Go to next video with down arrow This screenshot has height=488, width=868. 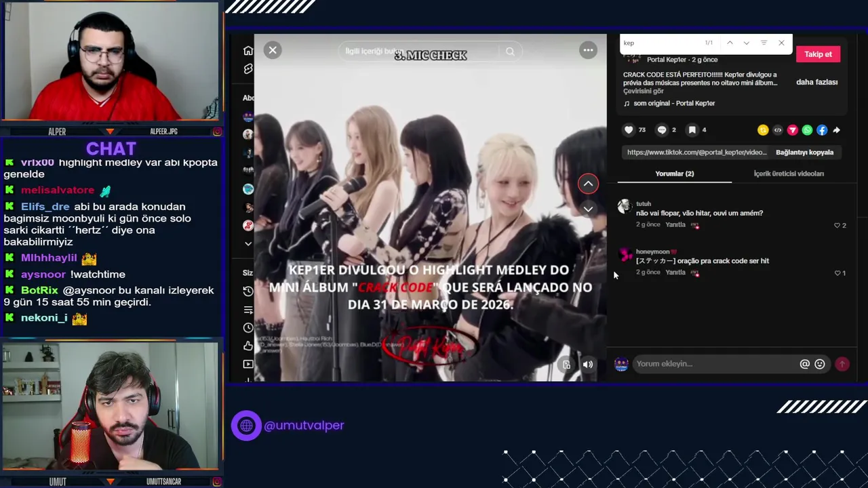pyautogui.click(x=588, y=209)
